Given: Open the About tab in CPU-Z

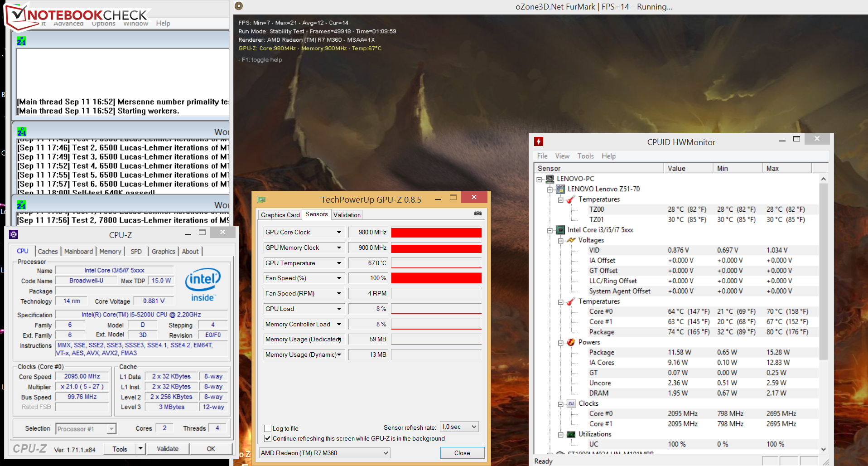Looking at the screenshot, I should [x=190, y=251].
